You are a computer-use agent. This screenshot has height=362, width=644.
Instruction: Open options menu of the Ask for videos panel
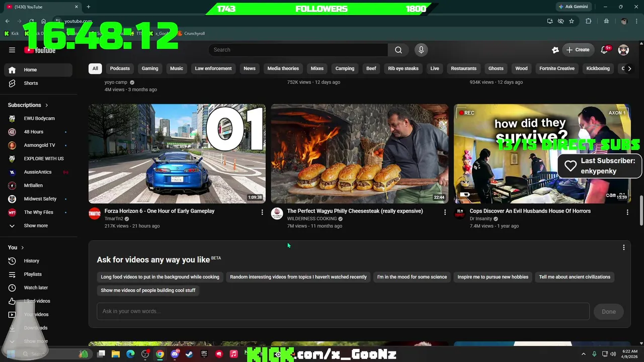tap(624, 247)
